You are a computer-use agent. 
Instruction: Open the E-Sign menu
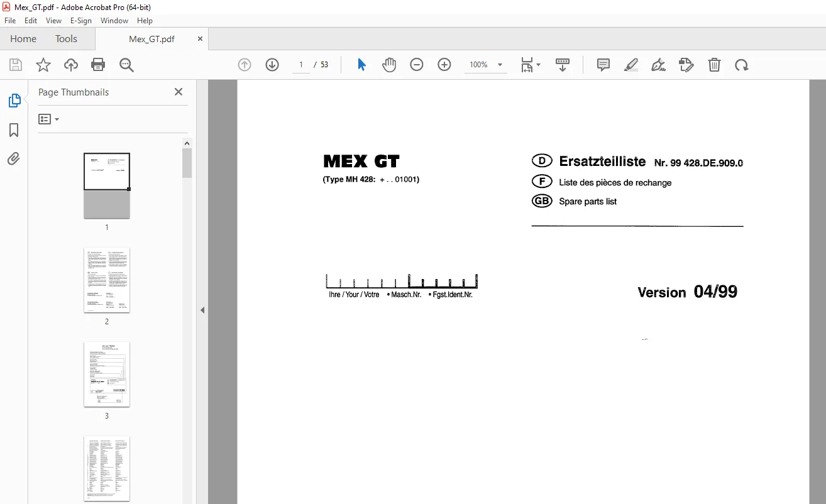tap(81, 21)
